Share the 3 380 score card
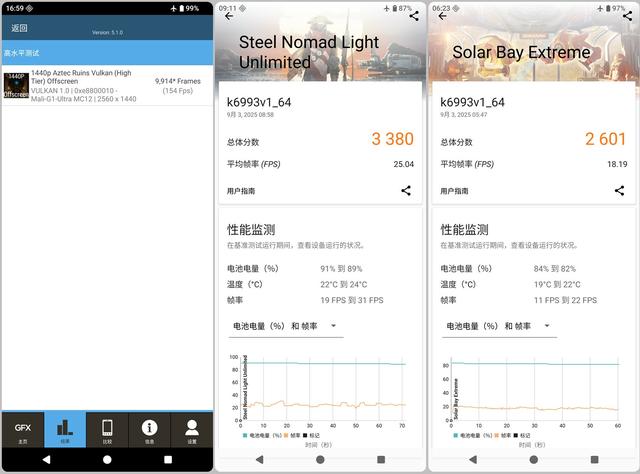640x474 pixels. [406, 190]
